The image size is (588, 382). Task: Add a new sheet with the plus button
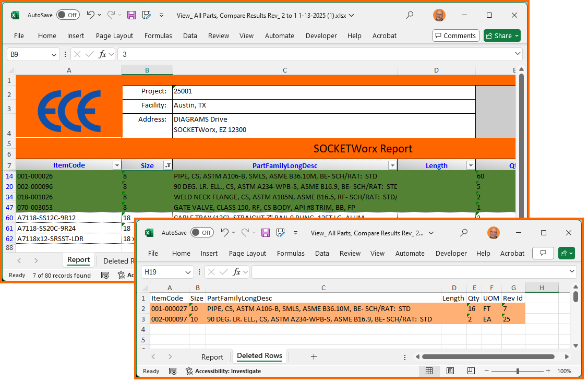(314, 357)
